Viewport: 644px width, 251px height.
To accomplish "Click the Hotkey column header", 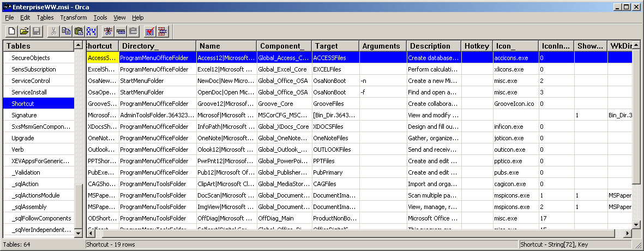I will coord(477,46).
